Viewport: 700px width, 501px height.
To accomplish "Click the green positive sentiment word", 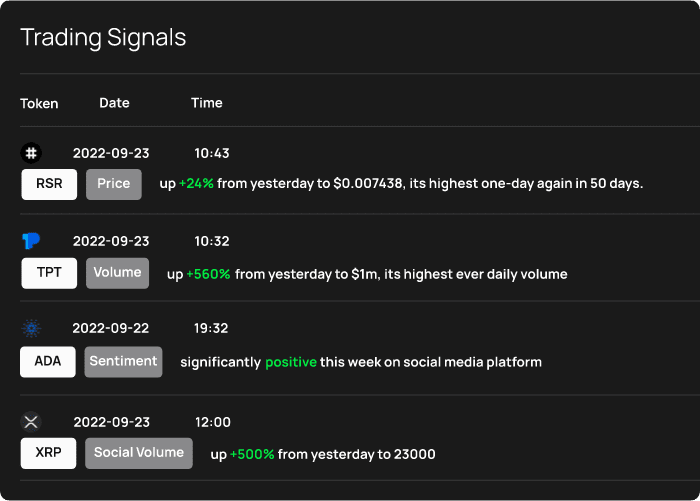I will (291, 362).
